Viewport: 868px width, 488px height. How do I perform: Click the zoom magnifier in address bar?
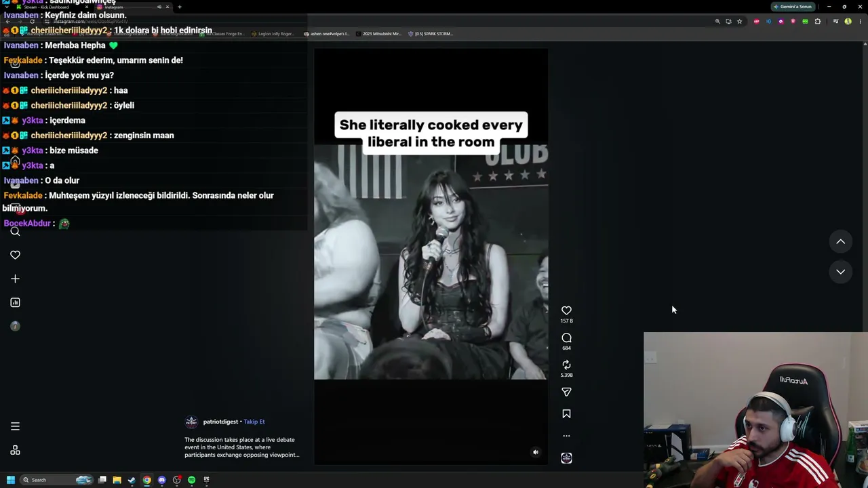[x=717, y=21]
